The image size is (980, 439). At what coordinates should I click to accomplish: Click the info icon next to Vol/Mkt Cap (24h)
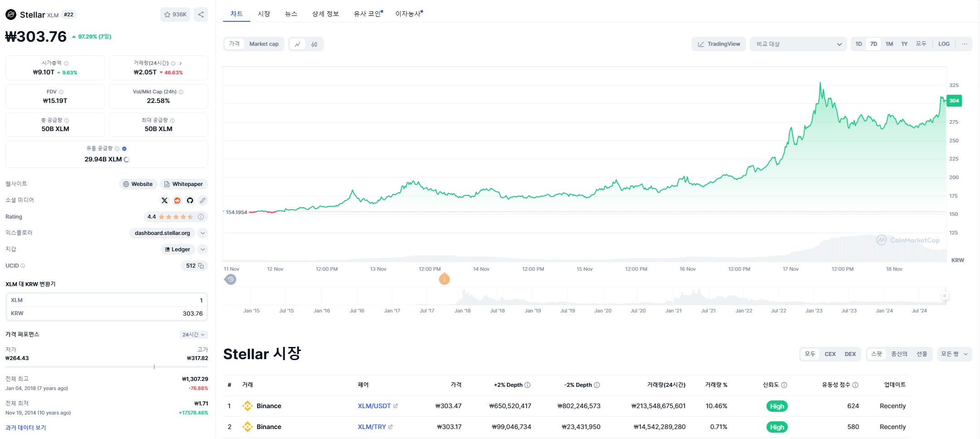(x=181, y=92)
